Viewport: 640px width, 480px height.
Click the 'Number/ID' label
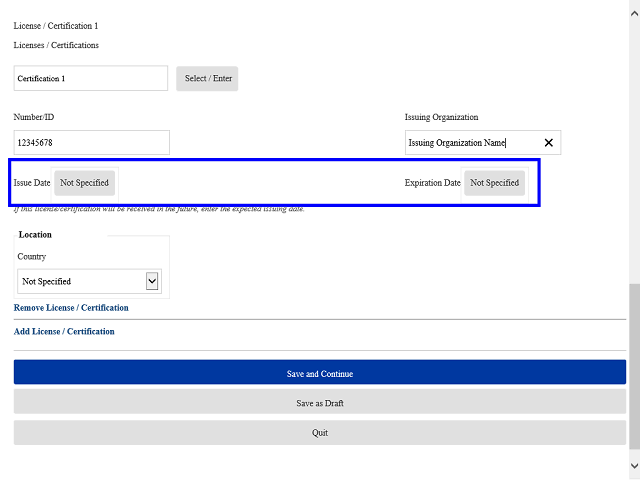(x=34, y=117)
